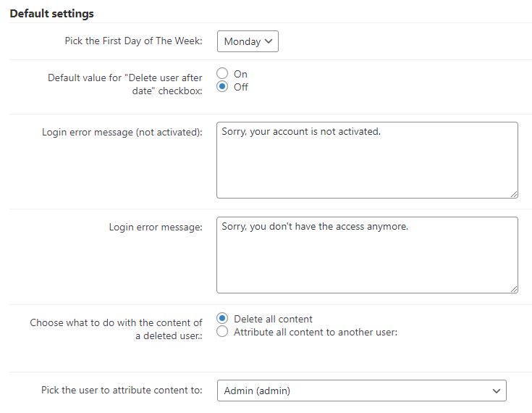Click the chevron arrow in the Admin (admin) select
The height and width of the screenshot is (413, 532).
pos(497,391)
